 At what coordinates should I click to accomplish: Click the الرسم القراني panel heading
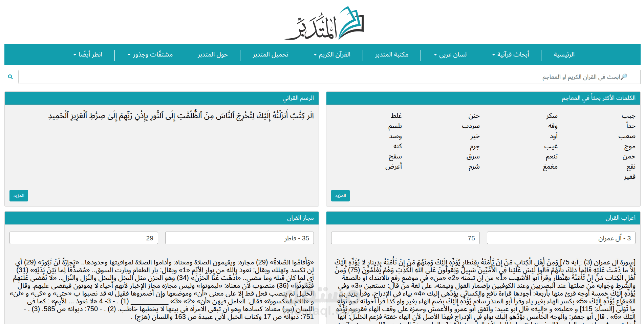(298, 98)
